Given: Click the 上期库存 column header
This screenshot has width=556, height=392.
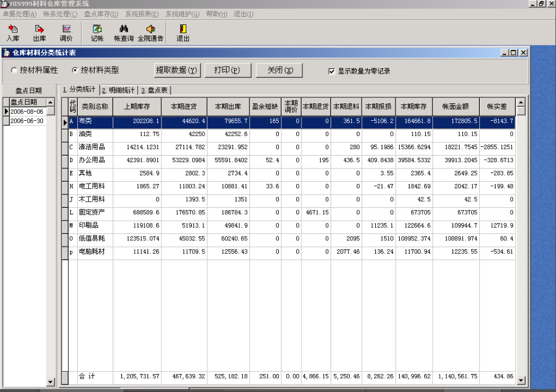Looking at the screenshot, I should pyautogui.click(x=137, y=107).
